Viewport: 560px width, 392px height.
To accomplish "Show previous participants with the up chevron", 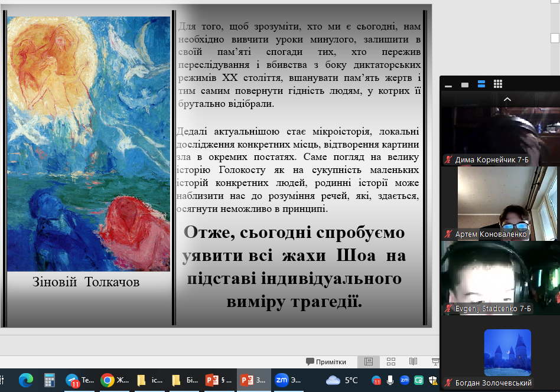I will tap(507, 100).
